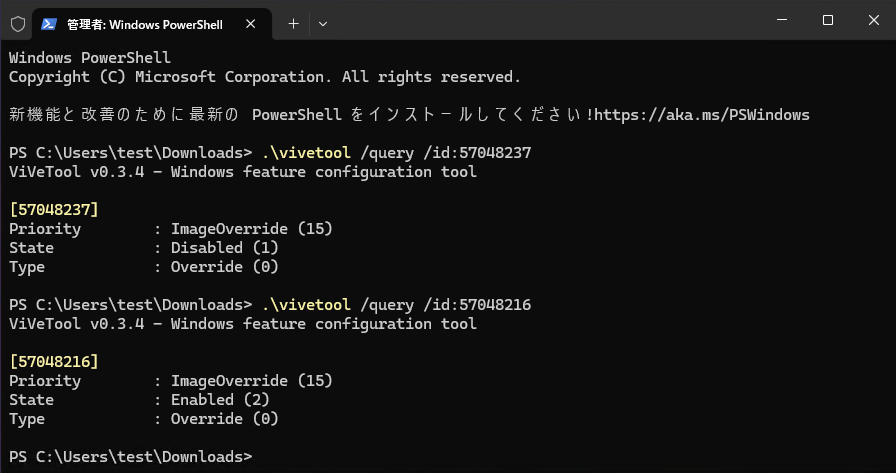Click the Microsoft Corporation copyright line
896x473 pixels.
(265, 77)
